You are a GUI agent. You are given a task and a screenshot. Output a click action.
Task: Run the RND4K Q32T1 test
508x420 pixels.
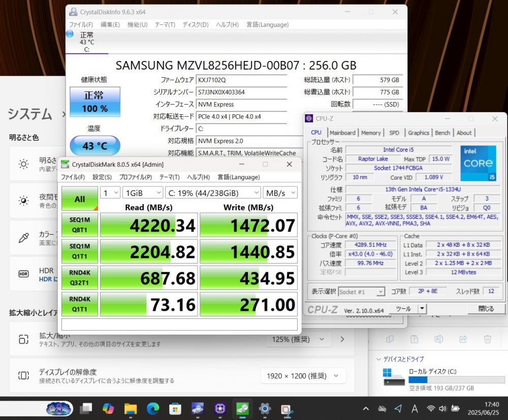[80, 278]
